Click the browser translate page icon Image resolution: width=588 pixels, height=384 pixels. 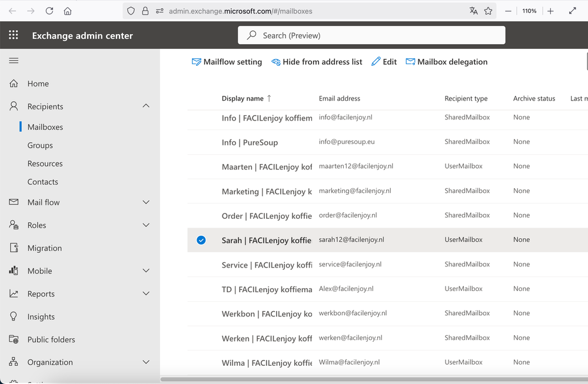pos(473,11)
